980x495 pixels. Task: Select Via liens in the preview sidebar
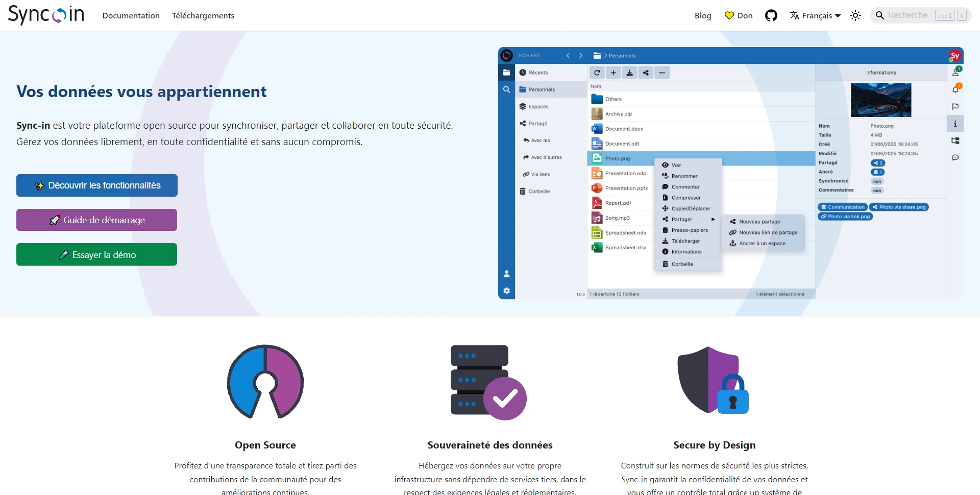pos(551,174)
